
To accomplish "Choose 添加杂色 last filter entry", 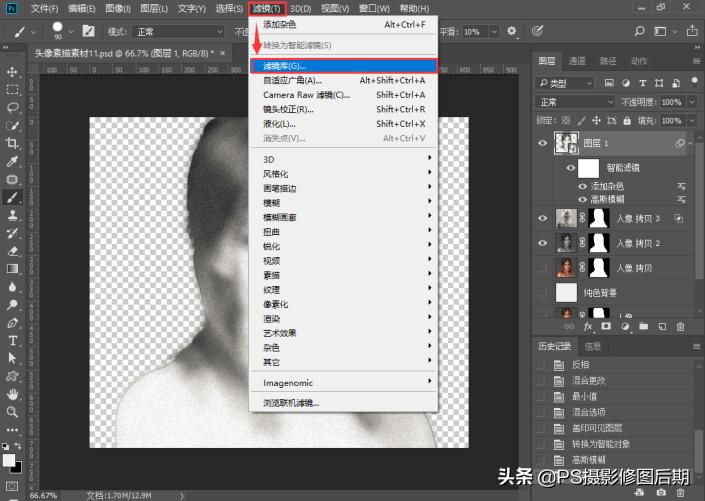I will (344, 25).
